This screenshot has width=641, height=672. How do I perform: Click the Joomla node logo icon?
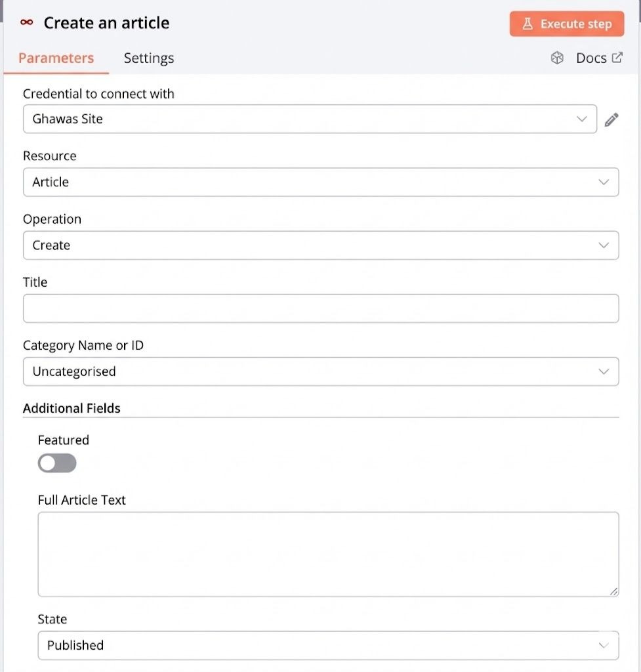click(26, 23)
